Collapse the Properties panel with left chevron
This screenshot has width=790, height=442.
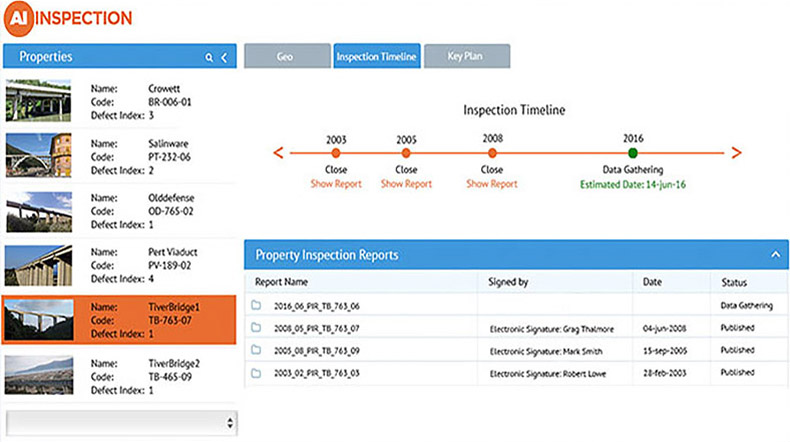click(224, 58)
